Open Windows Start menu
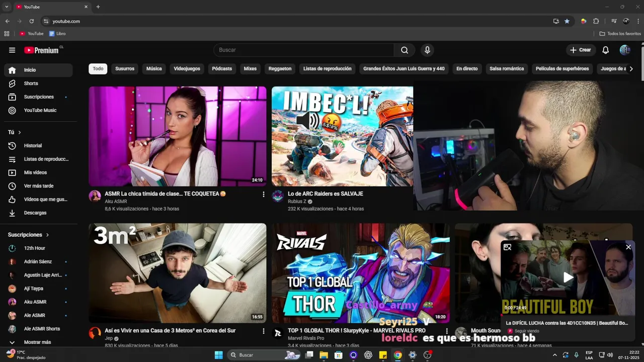This screenshot has height=362, width=644. click(x=219, y=355)
